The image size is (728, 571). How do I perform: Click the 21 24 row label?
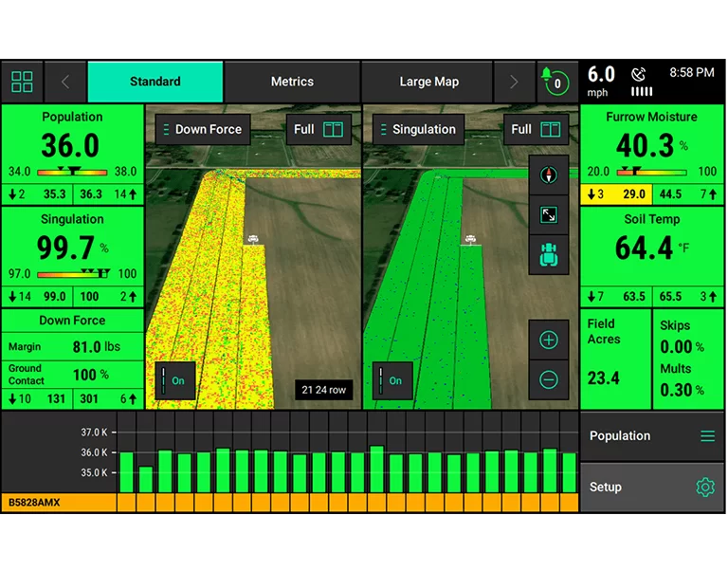click(x=323, y=390)
